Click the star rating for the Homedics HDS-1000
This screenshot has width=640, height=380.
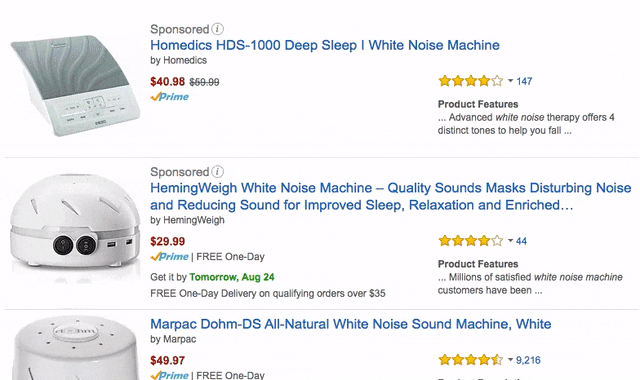(471, 81)
